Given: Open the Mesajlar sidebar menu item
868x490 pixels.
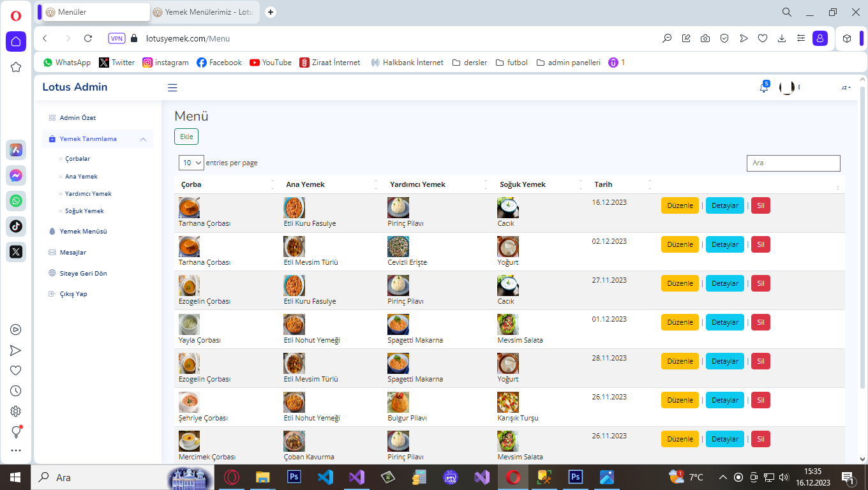Looking at the screenshot, I should coord(73,253).
